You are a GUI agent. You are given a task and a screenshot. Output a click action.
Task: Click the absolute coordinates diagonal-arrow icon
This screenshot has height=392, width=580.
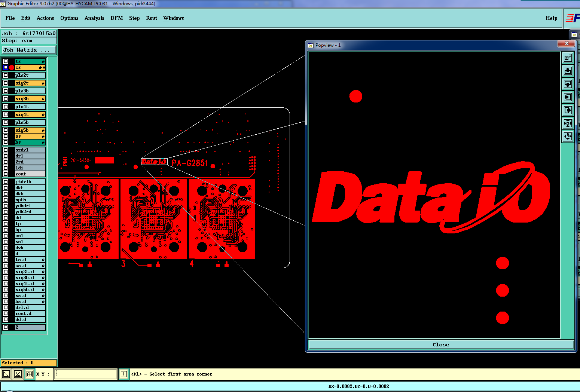tap(6, 374)
